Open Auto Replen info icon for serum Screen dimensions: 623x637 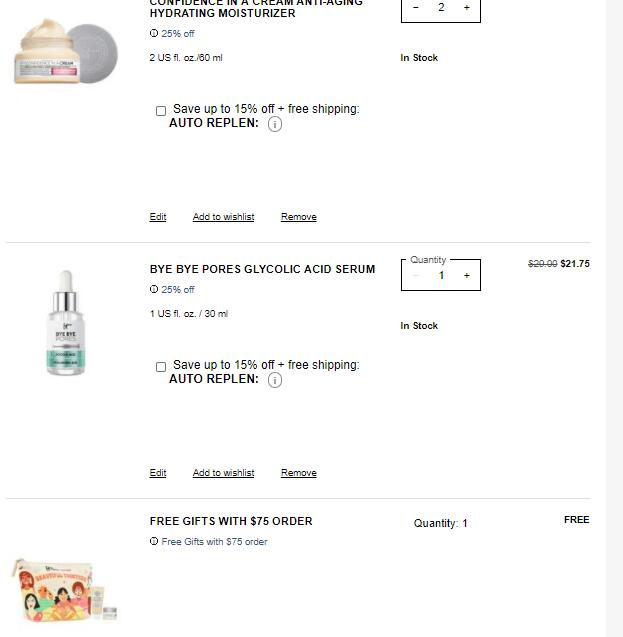(x=275, y=380)
